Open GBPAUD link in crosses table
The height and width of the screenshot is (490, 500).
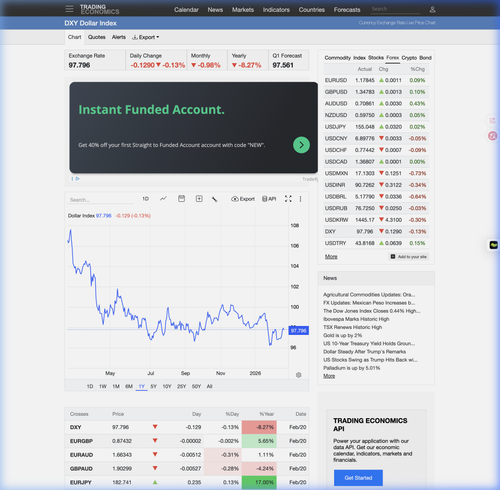tap(81, 468)
